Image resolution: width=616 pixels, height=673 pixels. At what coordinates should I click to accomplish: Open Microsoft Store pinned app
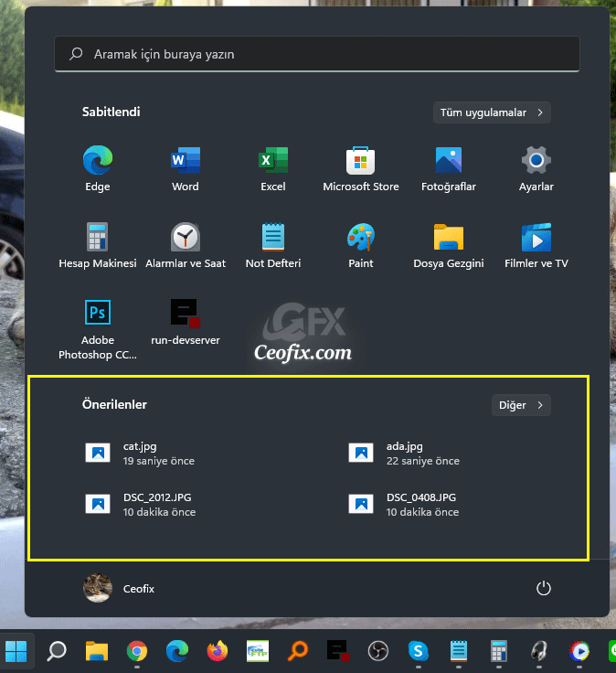point(361,169)
